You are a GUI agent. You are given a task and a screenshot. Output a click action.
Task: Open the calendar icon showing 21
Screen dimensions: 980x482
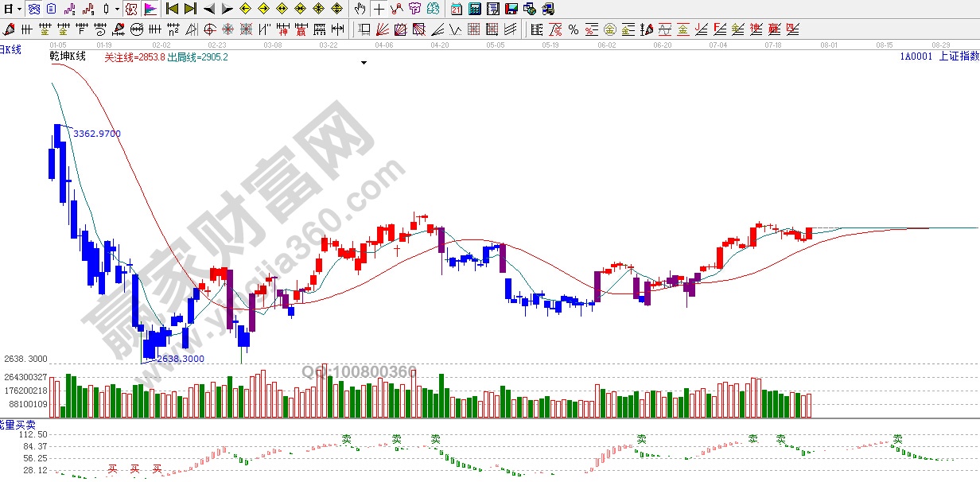[456, 10]
